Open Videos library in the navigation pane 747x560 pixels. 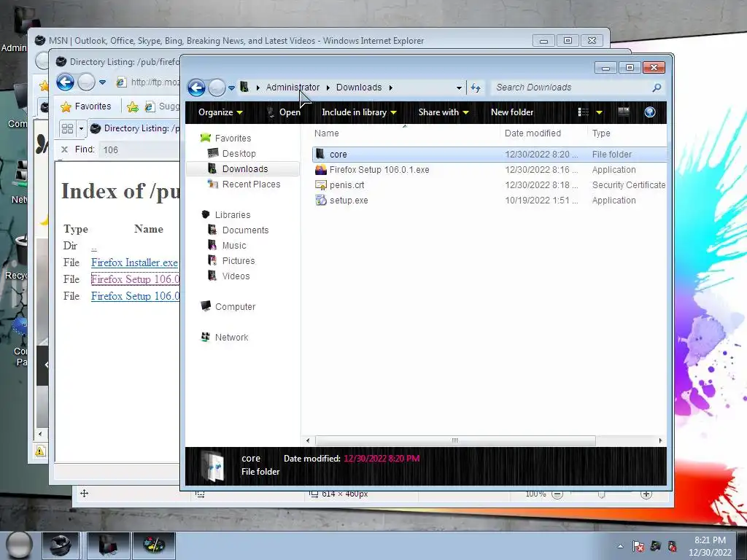tap(236, 276)
